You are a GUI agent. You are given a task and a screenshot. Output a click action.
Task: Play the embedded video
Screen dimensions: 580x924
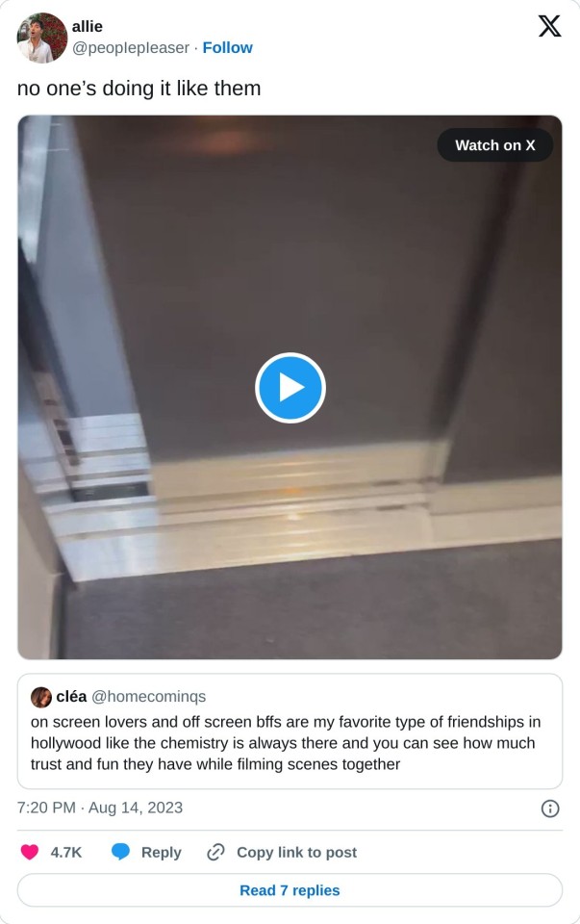[290, 388]
